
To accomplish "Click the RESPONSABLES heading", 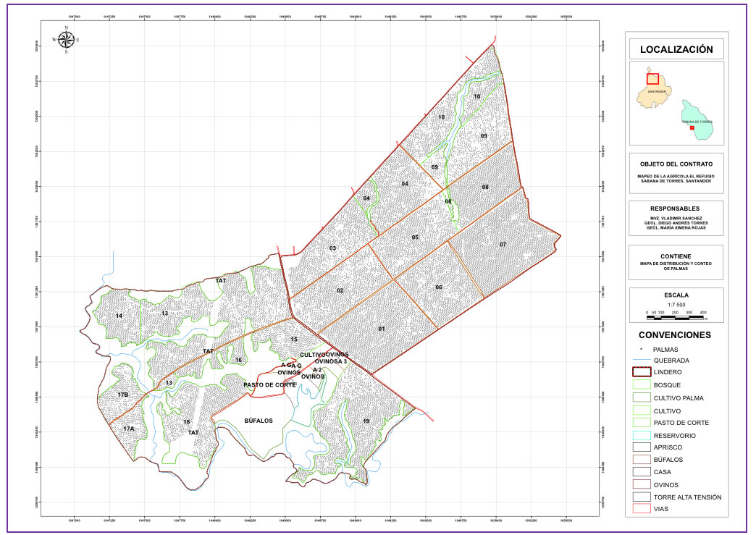I will [x=674, y=208].
